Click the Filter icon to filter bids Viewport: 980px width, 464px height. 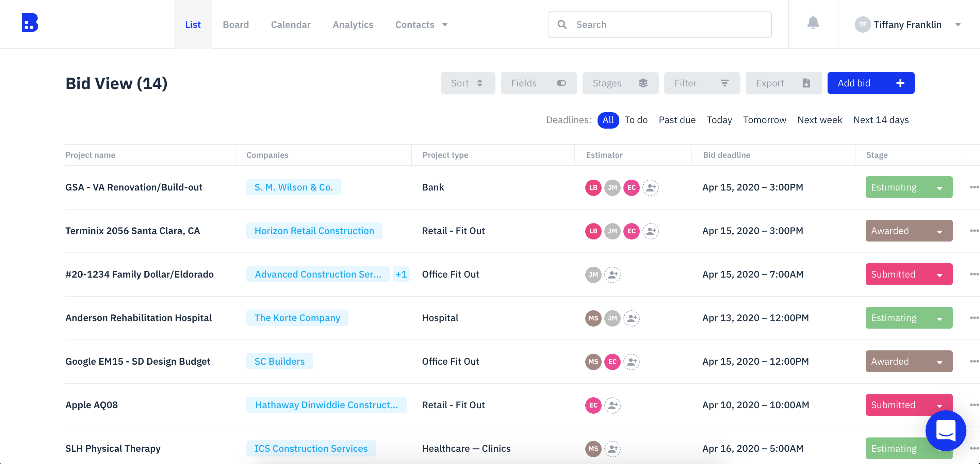coord(724,82)
